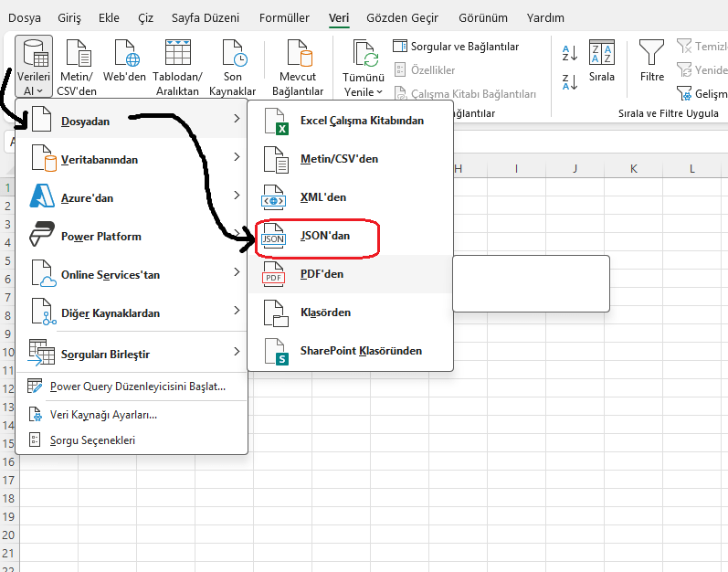Choose XML'den in the submenu
The width and height of the screenshot is (728, 572).
(350, 197)
